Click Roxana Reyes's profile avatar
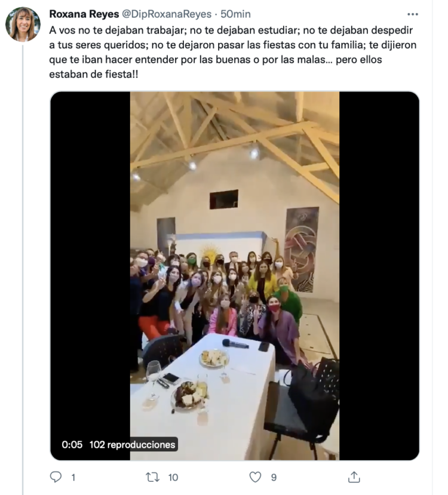The height and width of the screenshot is (495, 448). coord(23,24)
